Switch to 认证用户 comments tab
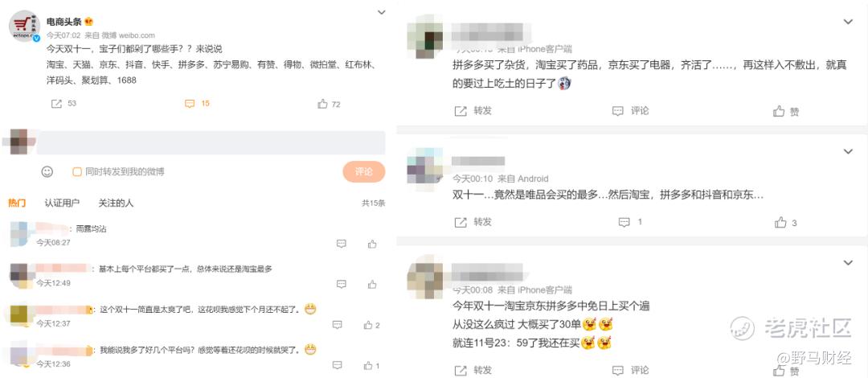The image size is (868, 378). [x=62, y=203]
